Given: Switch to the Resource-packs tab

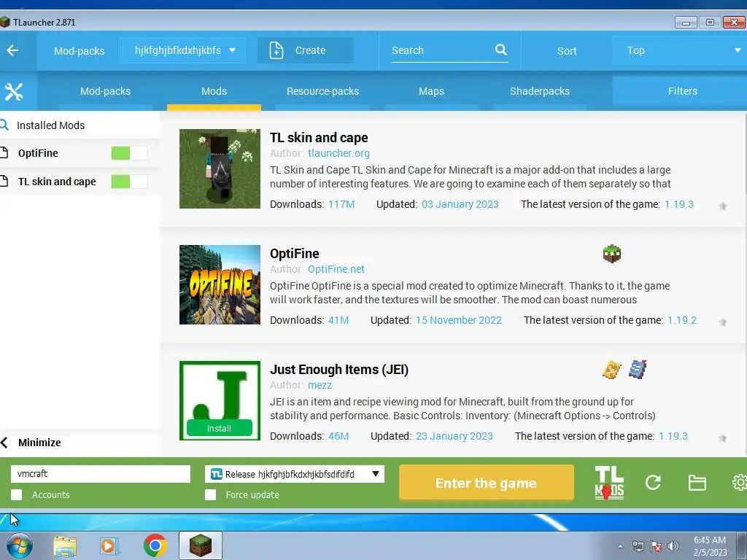Looking at the screenshot, I should [322, 91].
